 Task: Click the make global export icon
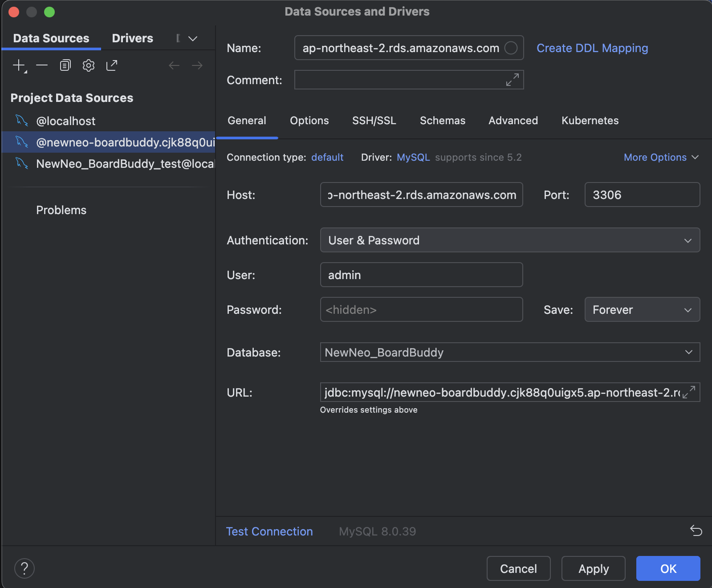tap(112, 65)
